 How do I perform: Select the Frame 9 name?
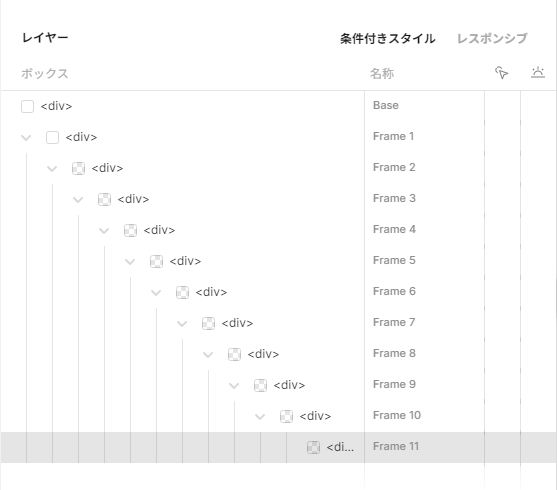pos(394,384)
